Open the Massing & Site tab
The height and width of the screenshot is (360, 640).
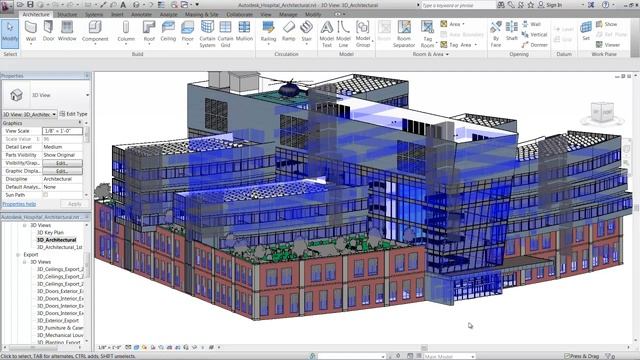pyautogui.click(x=202, y=14)
